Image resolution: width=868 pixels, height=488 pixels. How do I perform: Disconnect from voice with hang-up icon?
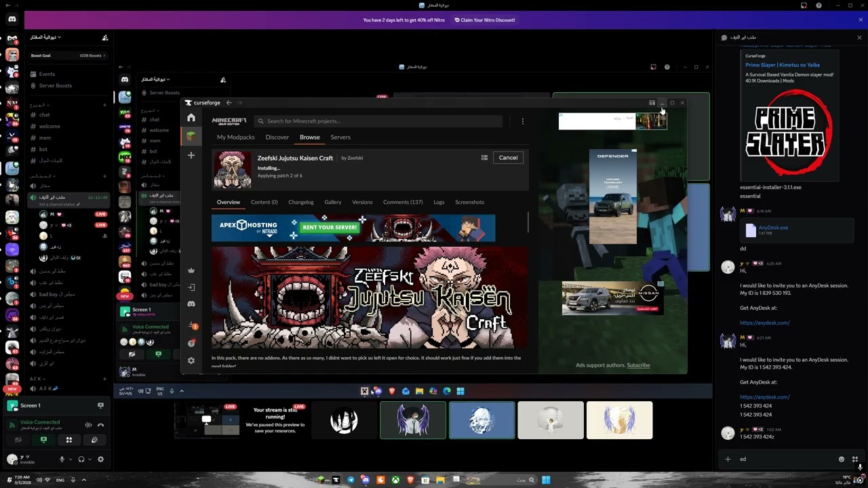[100, 425]
